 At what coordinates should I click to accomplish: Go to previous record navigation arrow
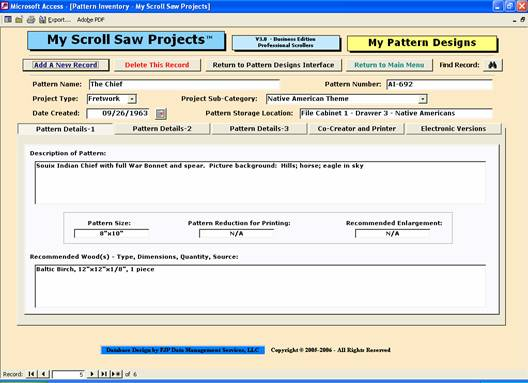pos(44,374)
